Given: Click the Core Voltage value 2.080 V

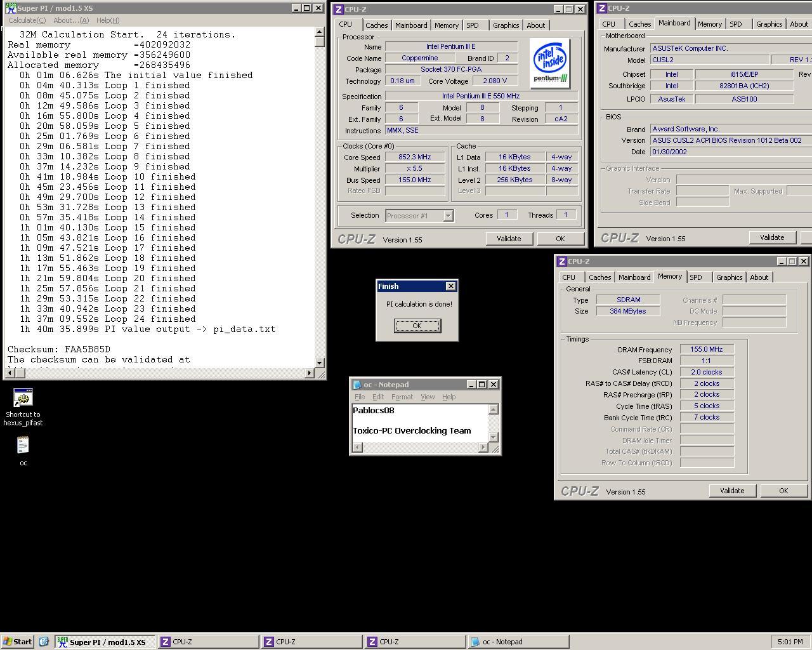Looking at the screenshot, I should pos(495,81).
